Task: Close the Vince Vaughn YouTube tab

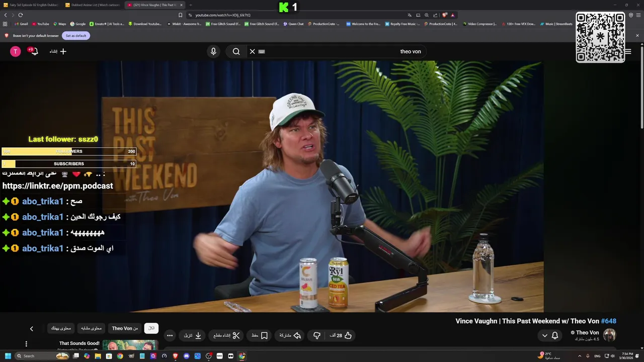Action: click(x=181, y=5)
